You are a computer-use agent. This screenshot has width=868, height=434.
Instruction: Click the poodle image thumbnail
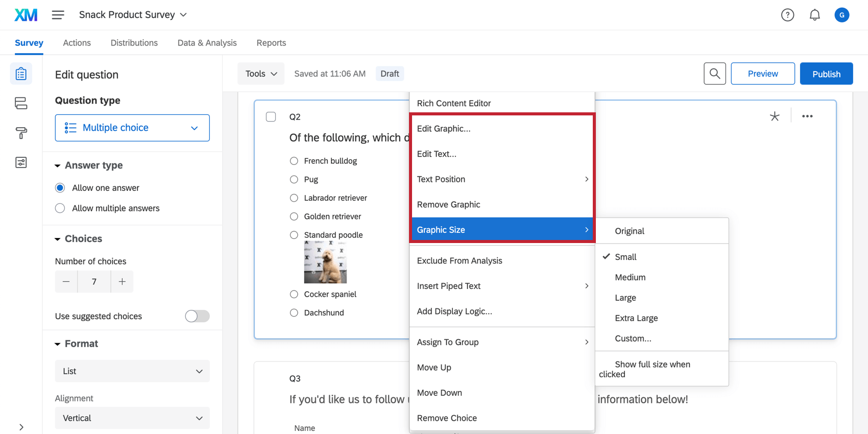pyautogui.click(x=325, y=262)
